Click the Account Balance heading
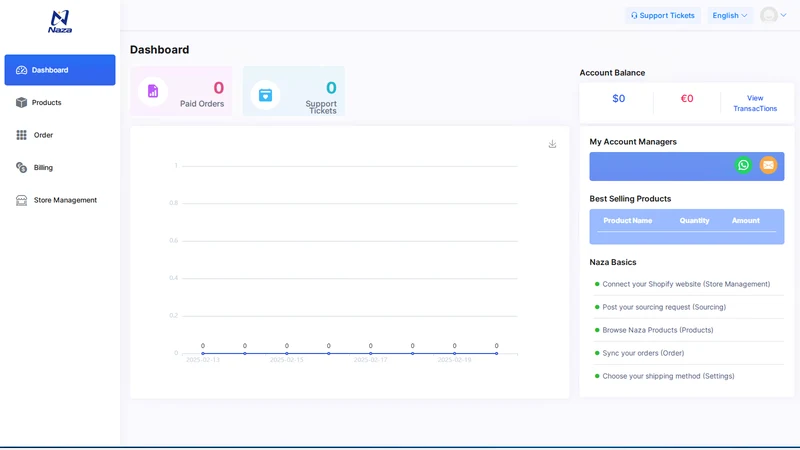The width and height of the screenshot is (800, 450). (612, 73)
